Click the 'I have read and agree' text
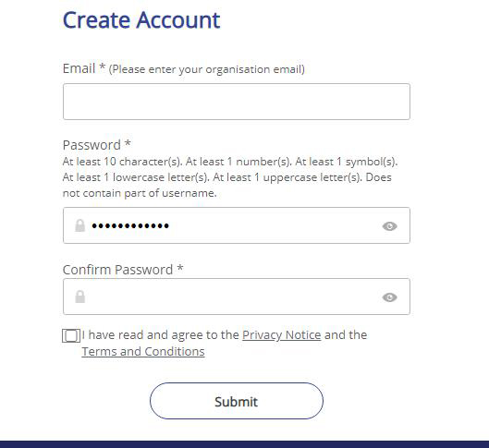 160,335
